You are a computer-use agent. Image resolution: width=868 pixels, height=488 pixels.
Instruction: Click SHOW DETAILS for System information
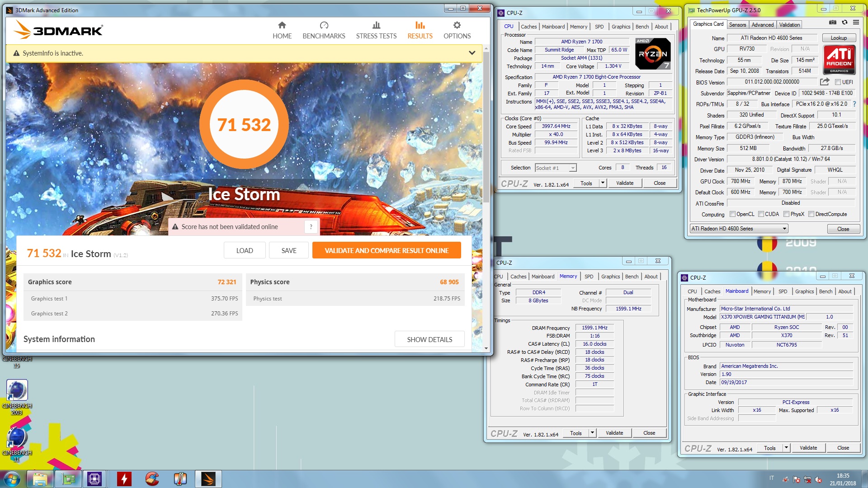(x=429, y=339)
